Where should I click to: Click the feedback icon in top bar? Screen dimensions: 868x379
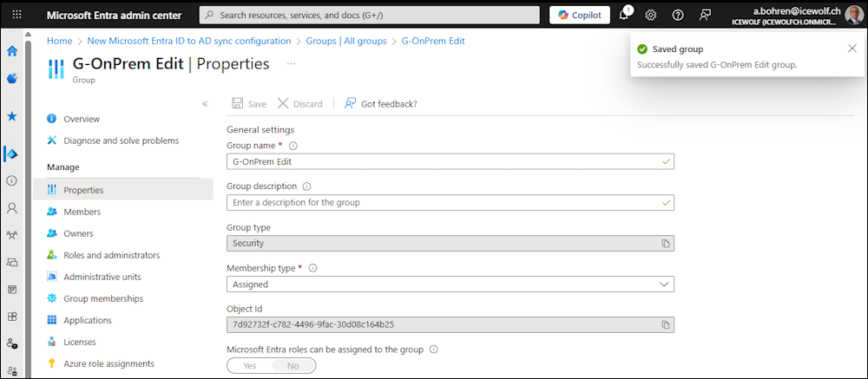pyautogui.click(x=705, y=16)
